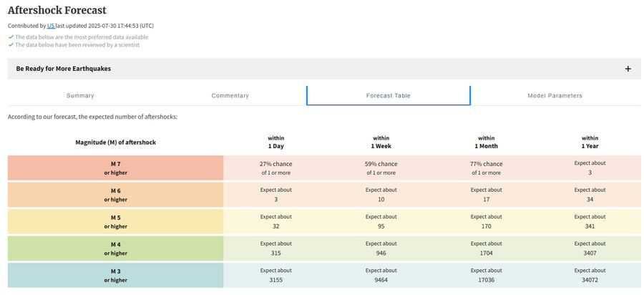The height and width of the screenshot is (295, 644).
Task: Click the checkmark beside reviewed by scientist
Action: tap(11, 44)
